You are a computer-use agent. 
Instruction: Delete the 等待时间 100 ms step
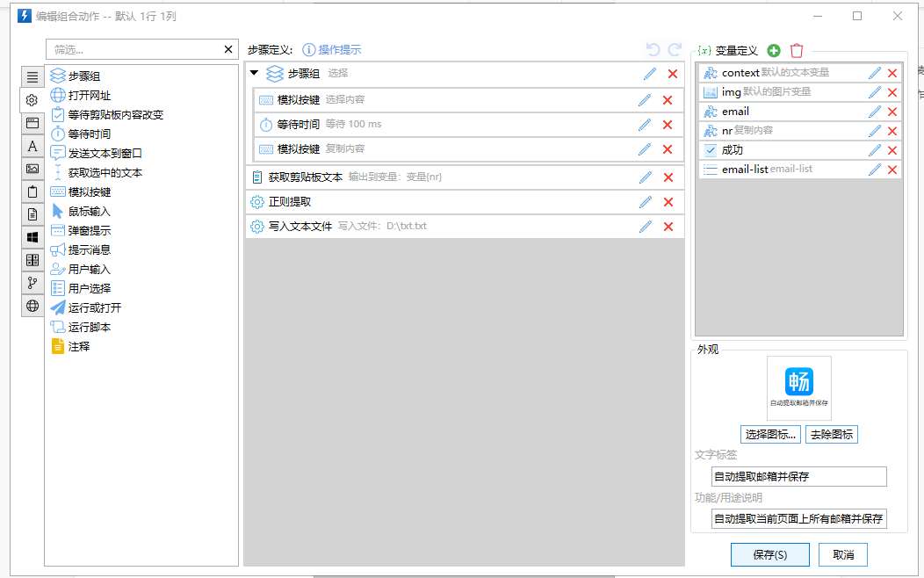coord(667,125)
